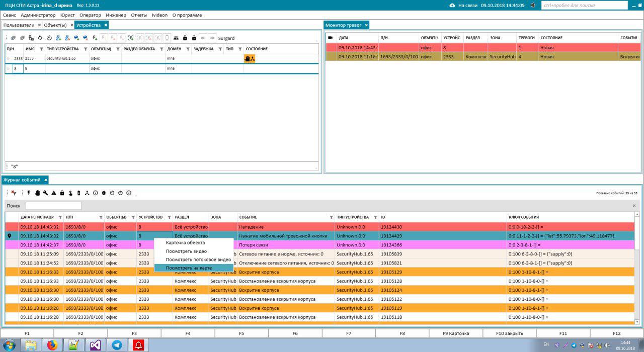Viewport: 644px width, 352px height.
Task: Click the orange status icon of device 2333
Action: tap(250, 58)
